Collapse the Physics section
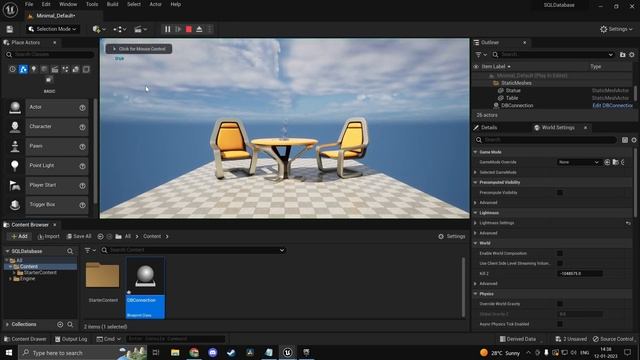 (476, 294)
